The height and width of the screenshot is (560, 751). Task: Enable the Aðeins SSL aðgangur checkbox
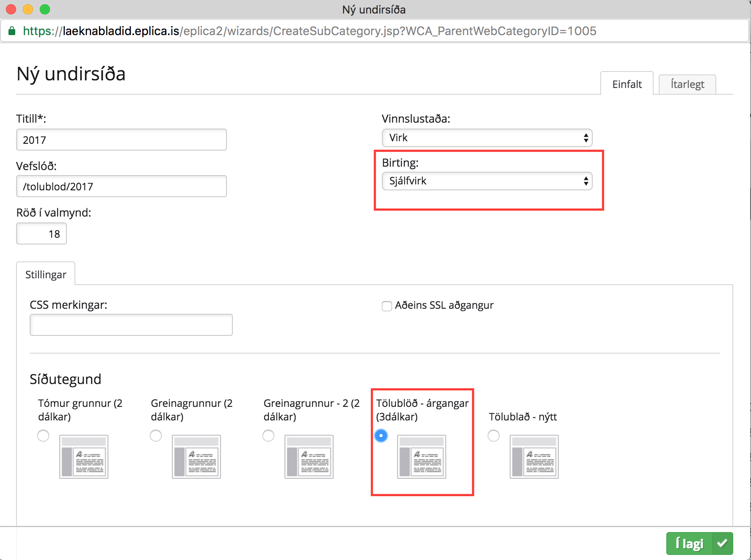tap(387, 306)
